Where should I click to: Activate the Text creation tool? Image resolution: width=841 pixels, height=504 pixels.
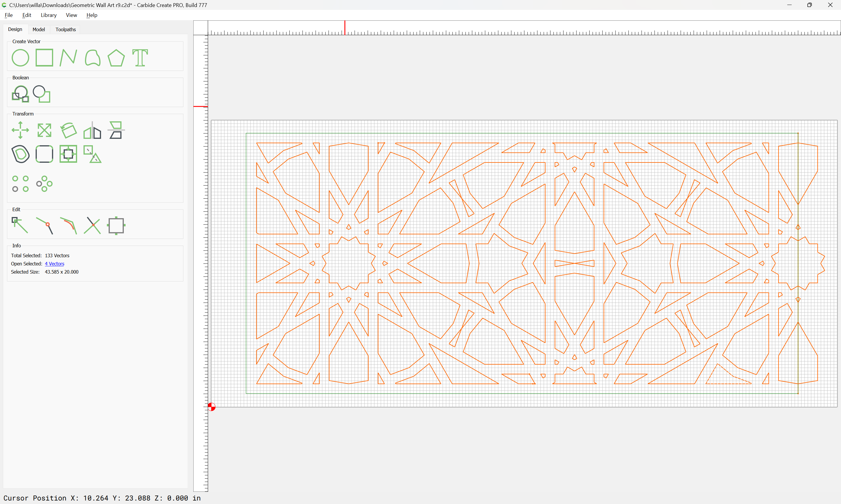[x=140, y=58]
